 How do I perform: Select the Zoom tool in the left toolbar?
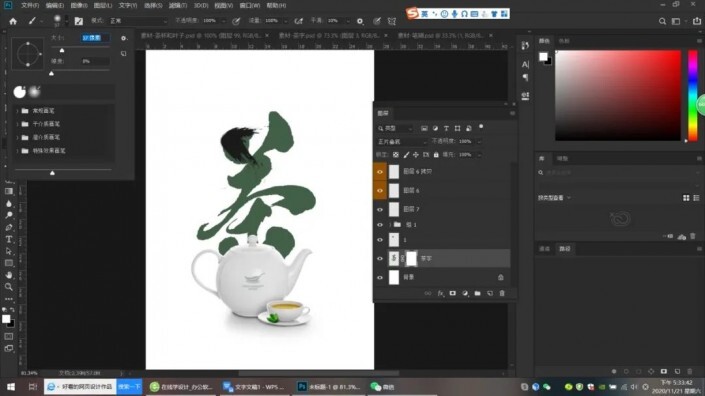coord(9,287)
